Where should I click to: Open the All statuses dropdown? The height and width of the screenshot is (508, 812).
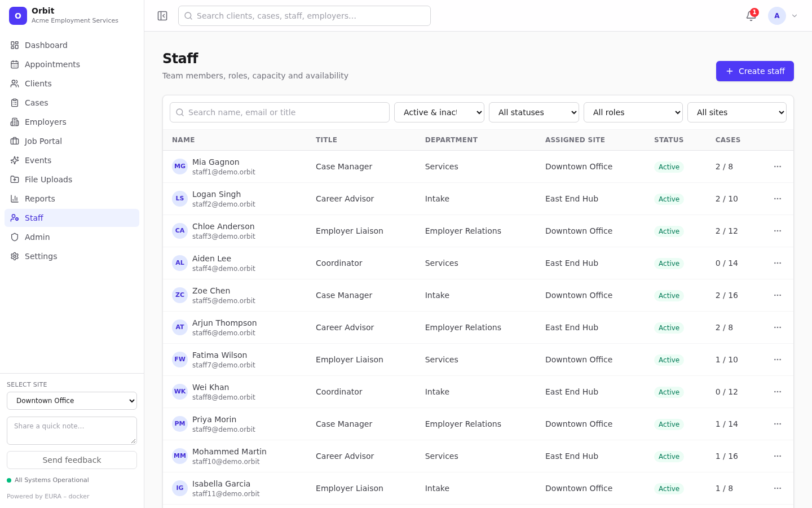(x=534, y=112)
